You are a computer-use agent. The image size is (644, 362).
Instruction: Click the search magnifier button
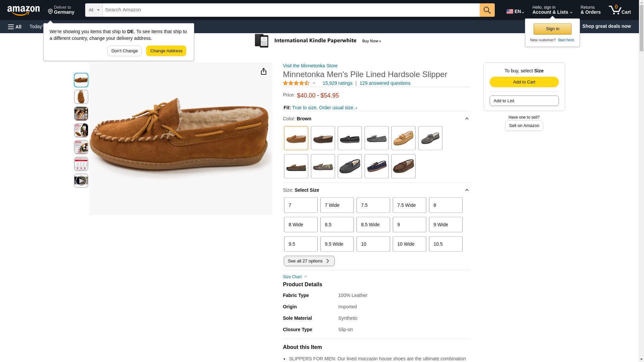pos(487,10)
